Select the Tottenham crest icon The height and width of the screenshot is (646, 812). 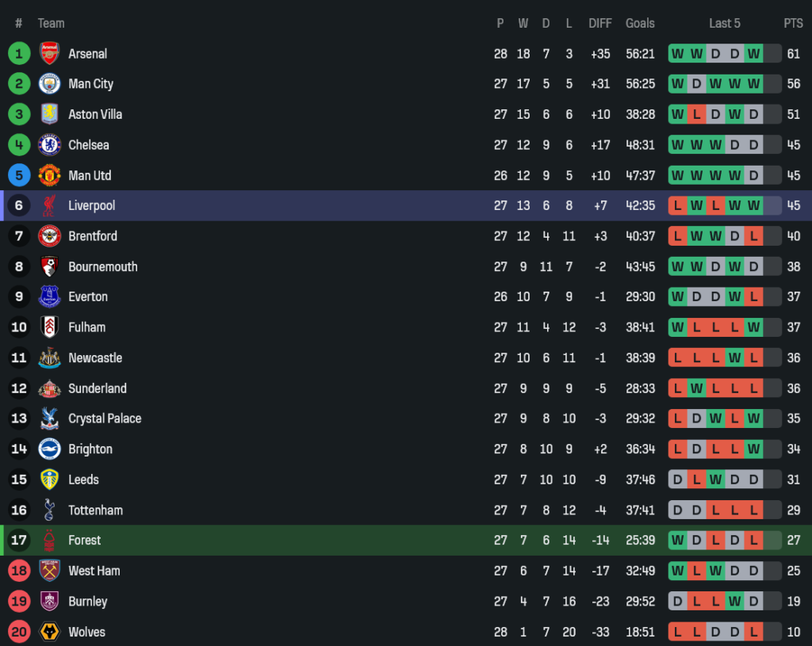(49, 510)
